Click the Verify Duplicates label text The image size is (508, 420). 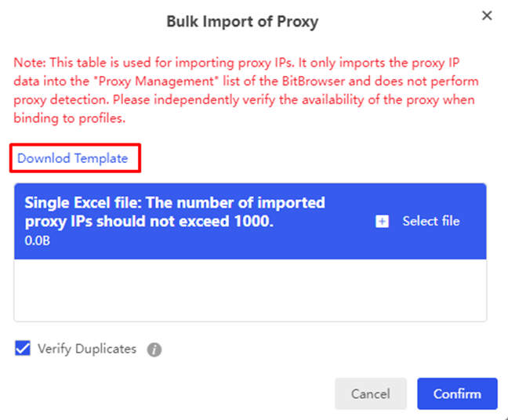coord(87,349)
